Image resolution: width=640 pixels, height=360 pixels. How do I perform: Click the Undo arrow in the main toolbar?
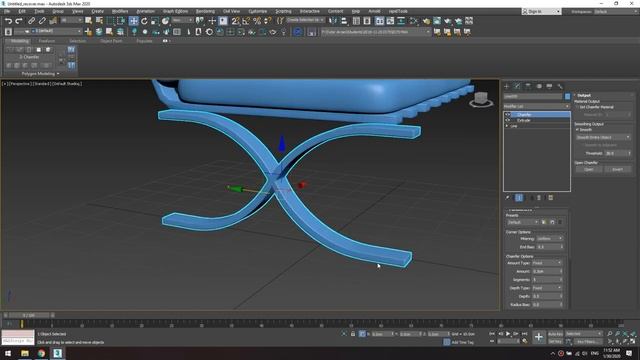tap(8, 21)
